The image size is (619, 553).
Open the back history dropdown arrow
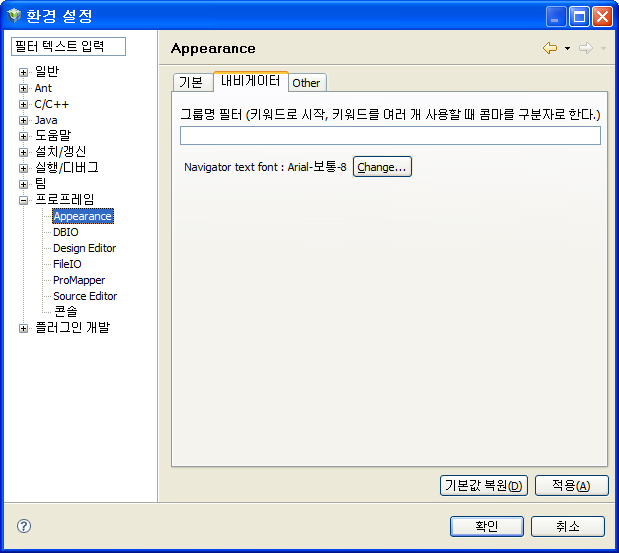click(567, 48)
